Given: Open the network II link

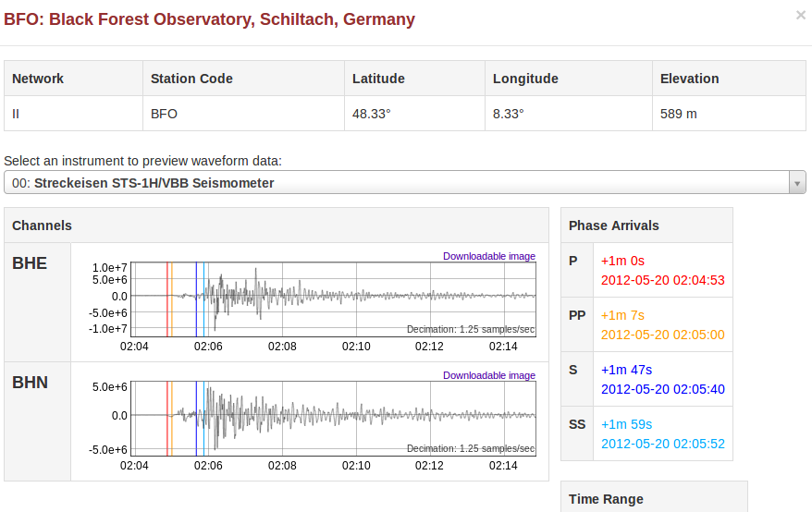Looking at the screenshot, I should pos(16,115).
